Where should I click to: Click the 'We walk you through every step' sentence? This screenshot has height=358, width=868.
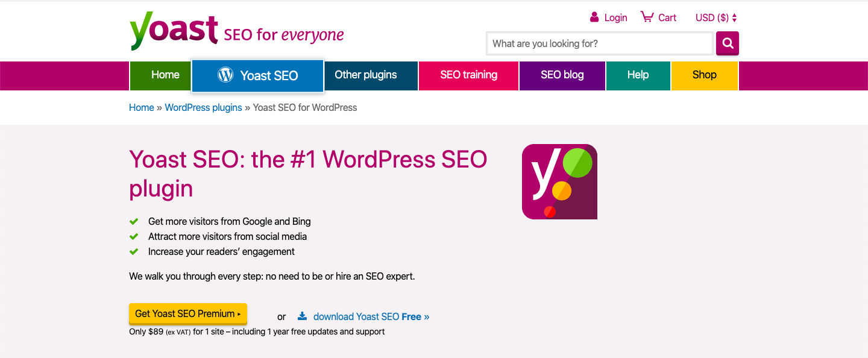[272, 277]
